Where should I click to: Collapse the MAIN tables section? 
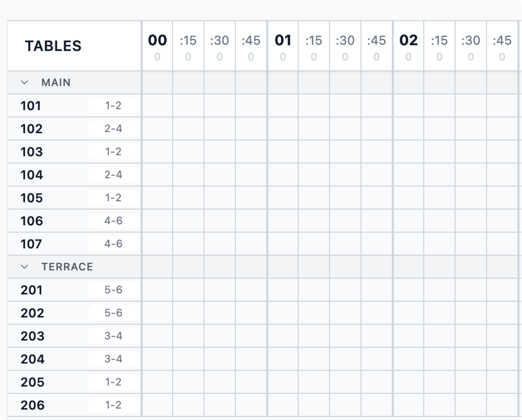tap(25, 83)
